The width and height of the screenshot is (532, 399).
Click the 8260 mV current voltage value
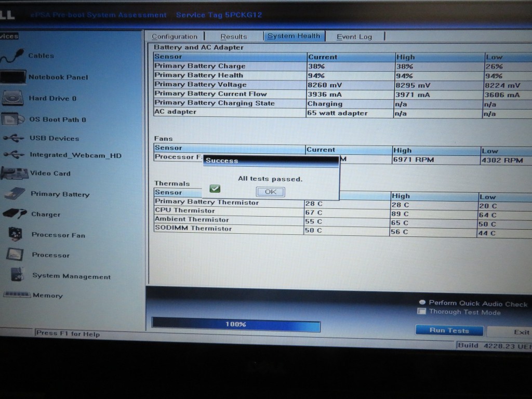[x=325, y=85]
